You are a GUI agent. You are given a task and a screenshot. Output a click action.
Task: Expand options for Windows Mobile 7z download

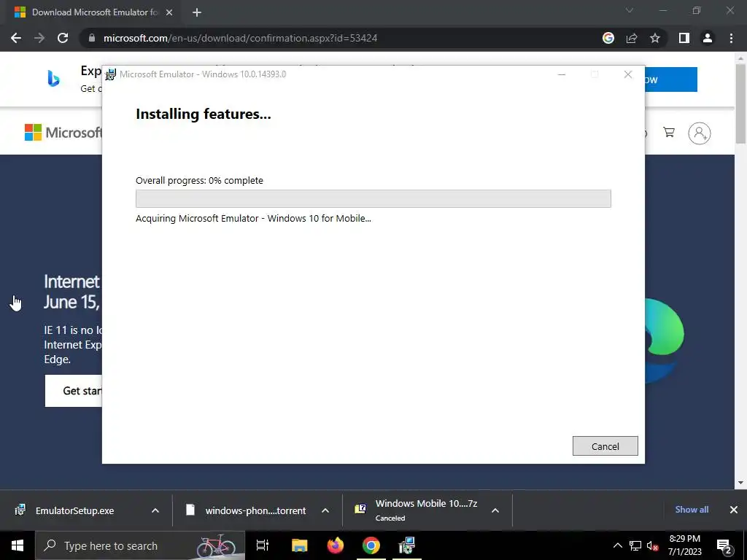[x=495, y=510]
